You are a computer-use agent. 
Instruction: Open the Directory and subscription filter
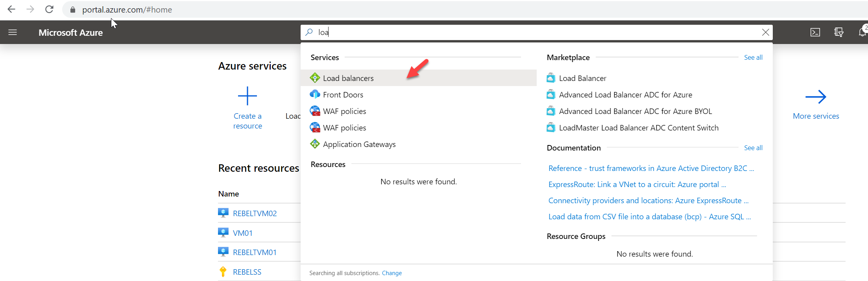point(838,32)
